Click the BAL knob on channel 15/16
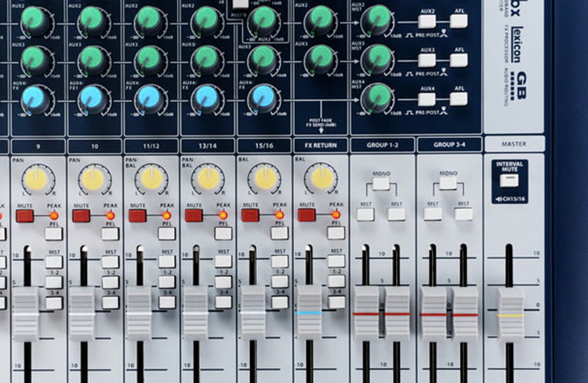The image size is (588, 383). point(264,179)
